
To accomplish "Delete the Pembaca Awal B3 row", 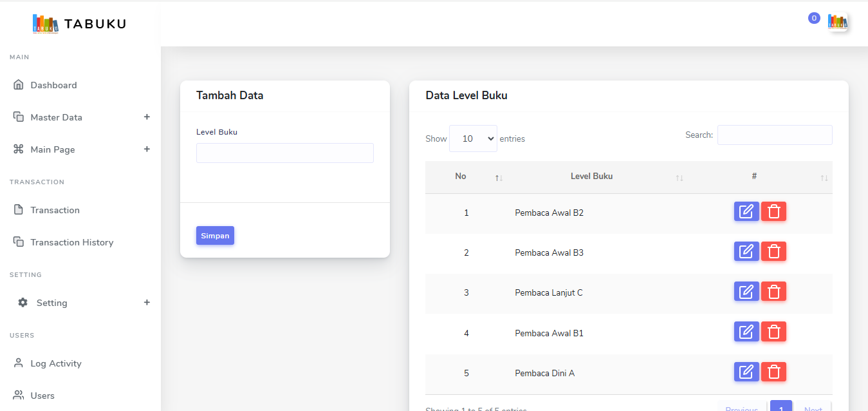I will tap(773, 251).
